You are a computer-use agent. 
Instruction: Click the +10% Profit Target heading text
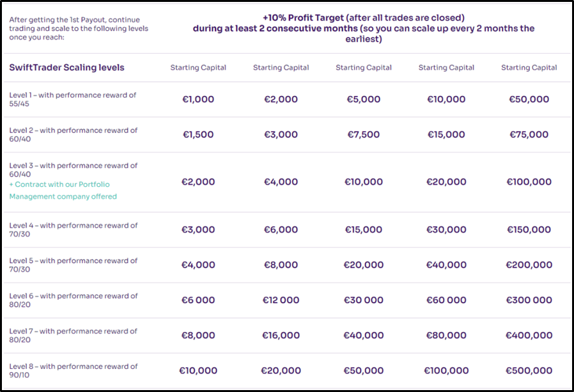pos(364,28)
